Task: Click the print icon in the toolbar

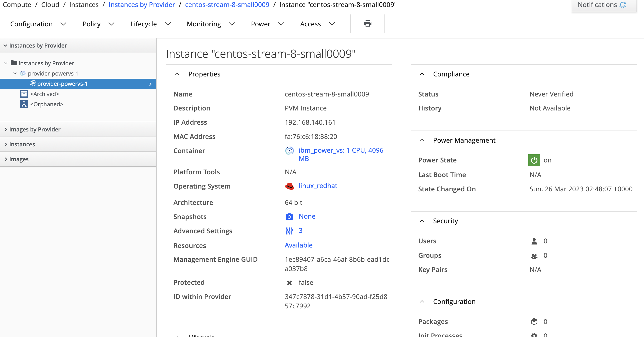Action: coord(367,24)
